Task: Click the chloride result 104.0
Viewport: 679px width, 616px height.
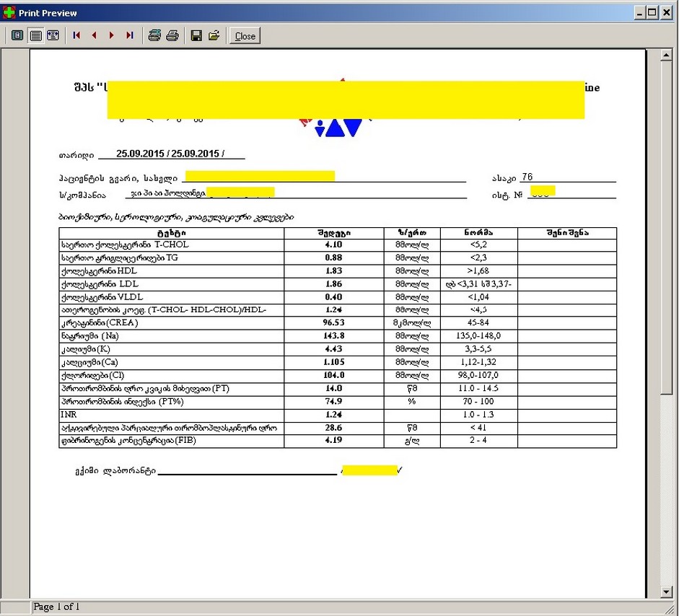Action: [x=333, y=375]
